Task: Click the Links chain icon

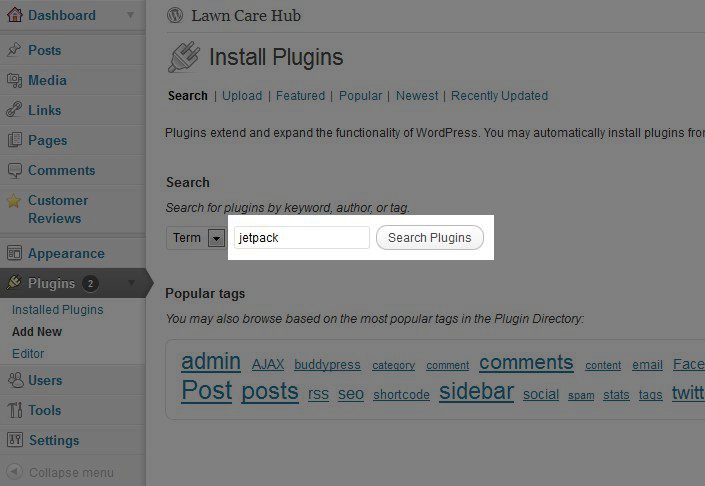Action: pos(14,110)
